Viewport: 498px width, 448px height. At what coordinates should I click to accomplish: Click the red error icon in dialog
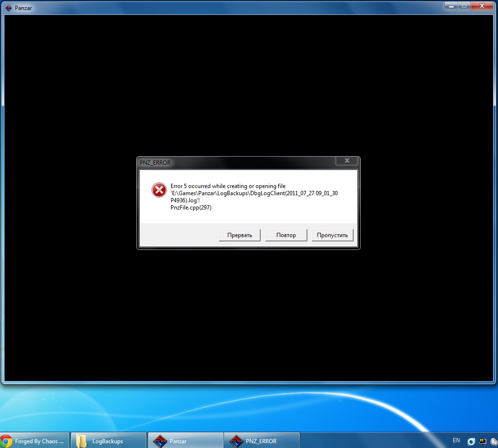(x=159, y=190)
